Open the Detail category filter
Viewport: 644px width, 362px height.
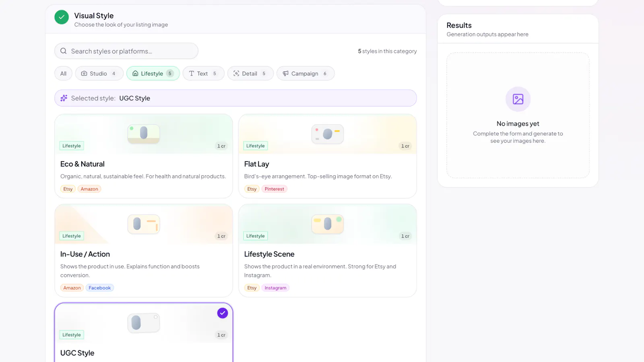pos(250,74)
